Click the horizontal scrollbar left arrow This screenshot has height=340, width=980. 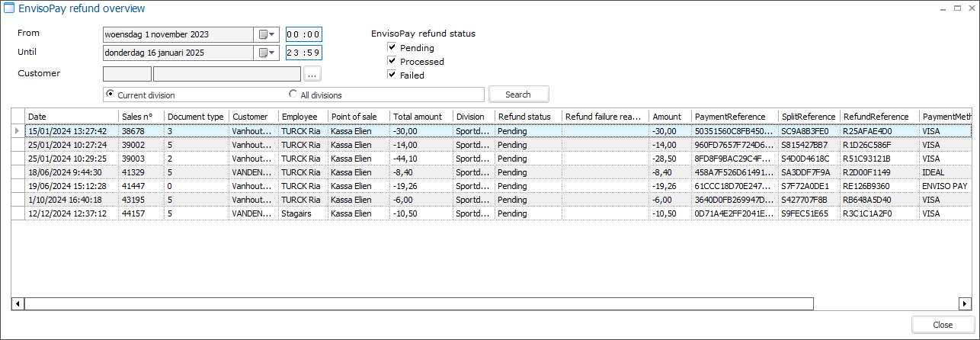[18, 304]
